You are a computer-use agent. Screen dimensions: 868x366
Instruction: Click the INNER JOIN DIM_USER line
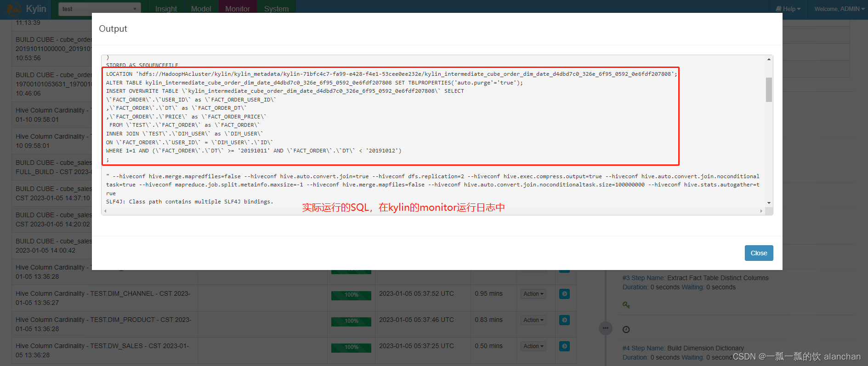pos(185,134)
